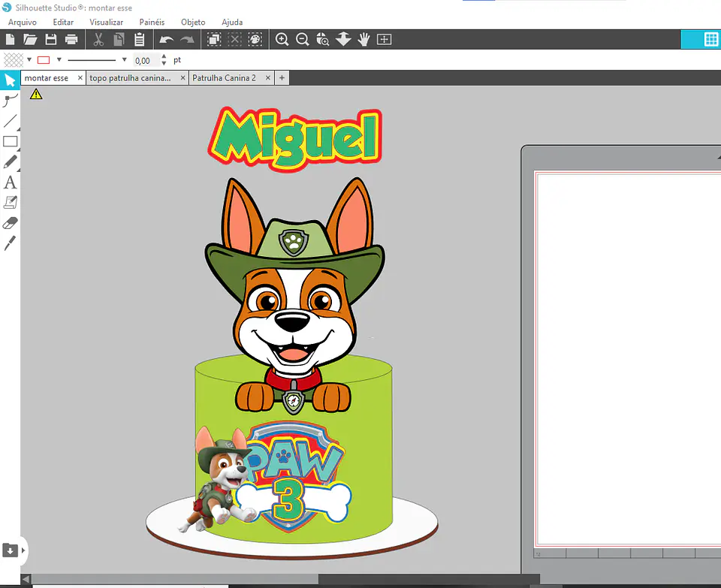Viewport: 721px width, 588px height.
Task: Open the Ajuda menu
Action: tap(232, 22)
